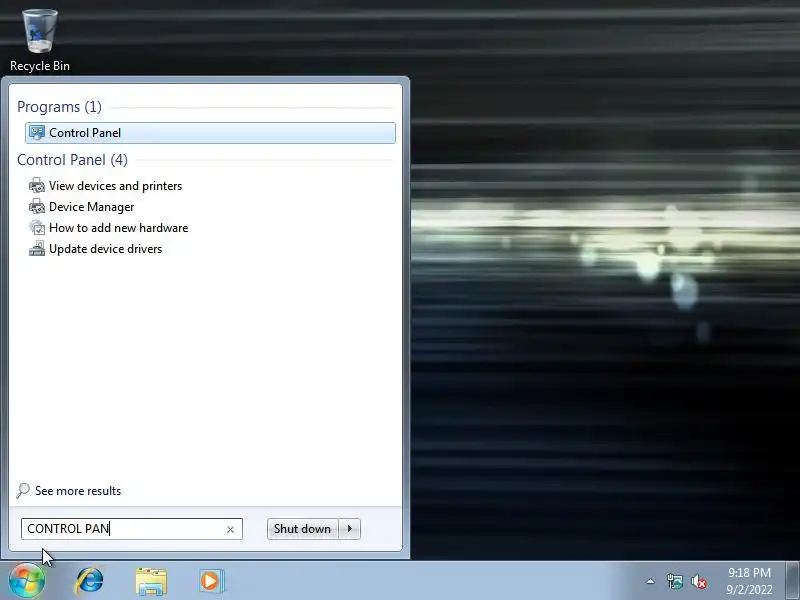
Task: Open How to add new hardware
Action: (x=118, y=228)
